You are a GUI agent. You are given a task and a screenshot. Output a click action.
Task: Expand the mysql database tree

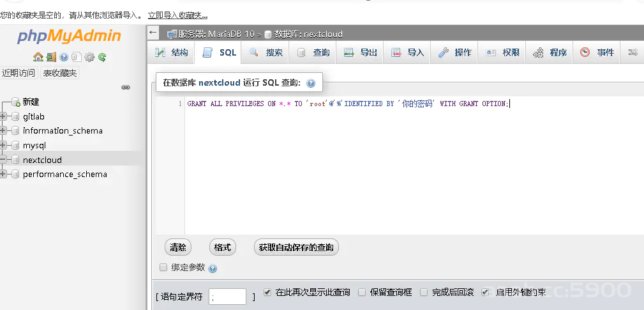3,145
